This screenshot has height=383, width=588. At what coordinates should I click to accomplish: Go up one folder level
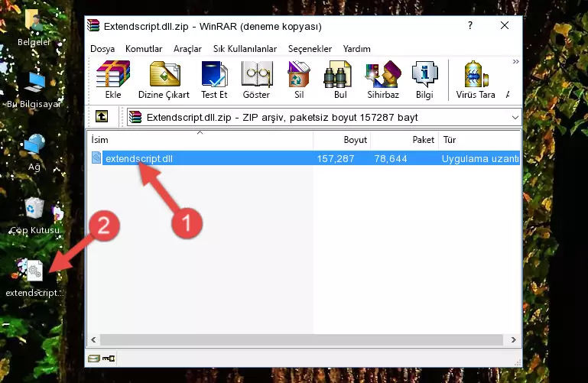tap(102, 116)
